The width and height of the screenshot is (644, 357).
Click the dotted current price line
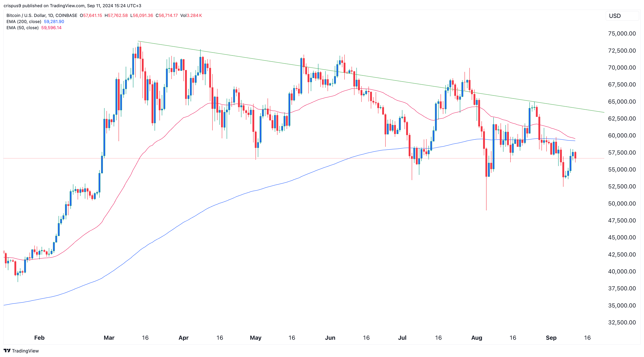click(304, 158)
